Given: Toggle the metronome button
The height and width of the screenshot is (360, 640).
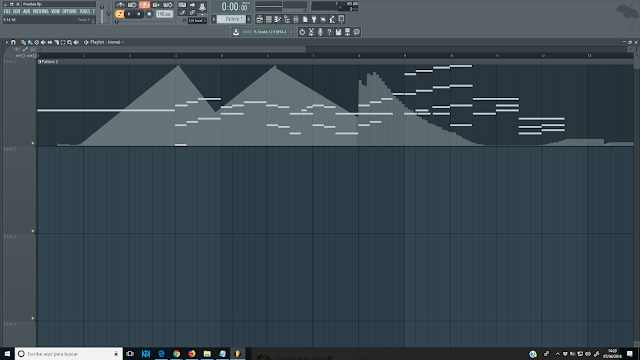Looking at the screenshot, I should pos(120,5).
